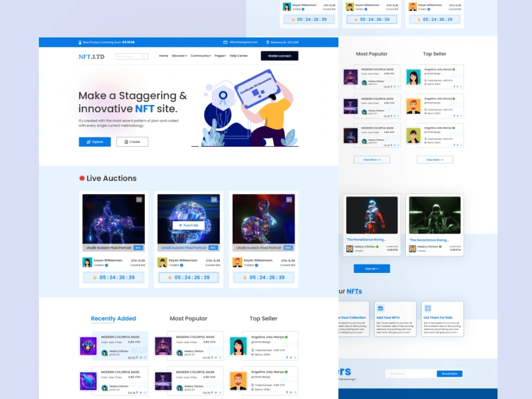The image size is (532, 399).
Task: Click the Wallet connect button
Action: [x=280, y=56]
